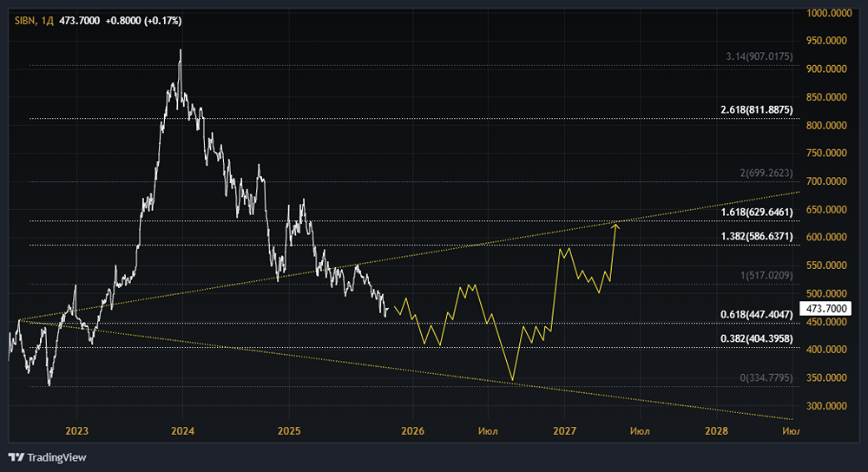Click the 750.0000 price axis label
This screenshot has height=472, width=868.
826,153
